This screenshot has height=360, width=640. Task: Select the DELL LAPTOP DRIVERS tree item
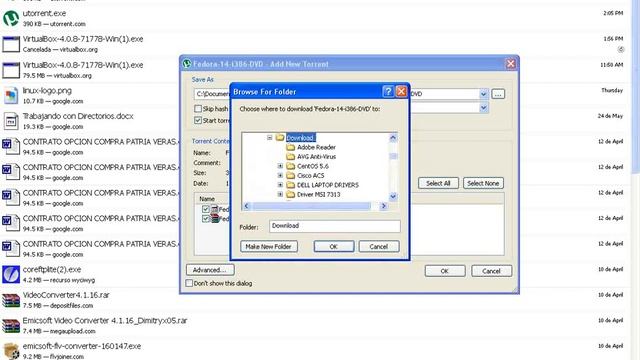click(328, 184)
